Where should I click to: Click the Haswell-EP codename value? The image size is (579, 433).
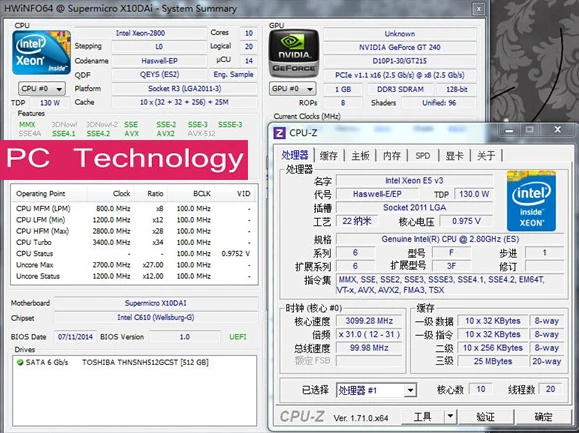160,61
